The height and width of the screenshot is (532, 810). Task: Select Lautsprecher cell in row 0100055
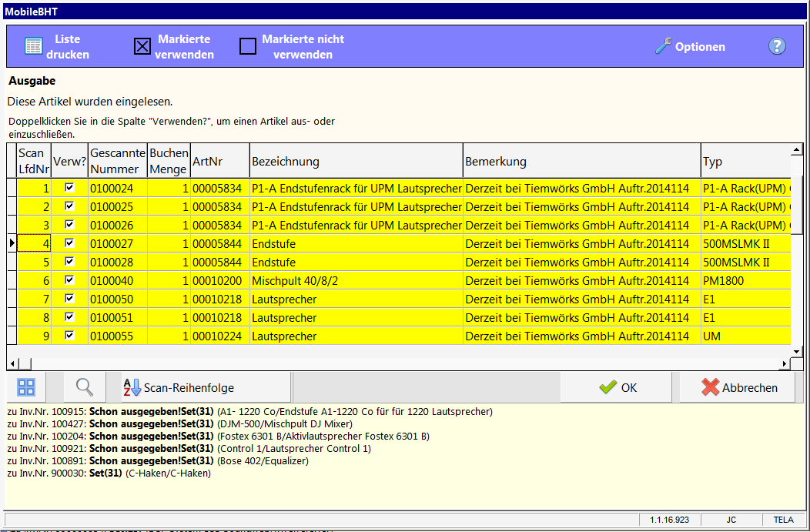pyautogui.click(x=356, y=336)
